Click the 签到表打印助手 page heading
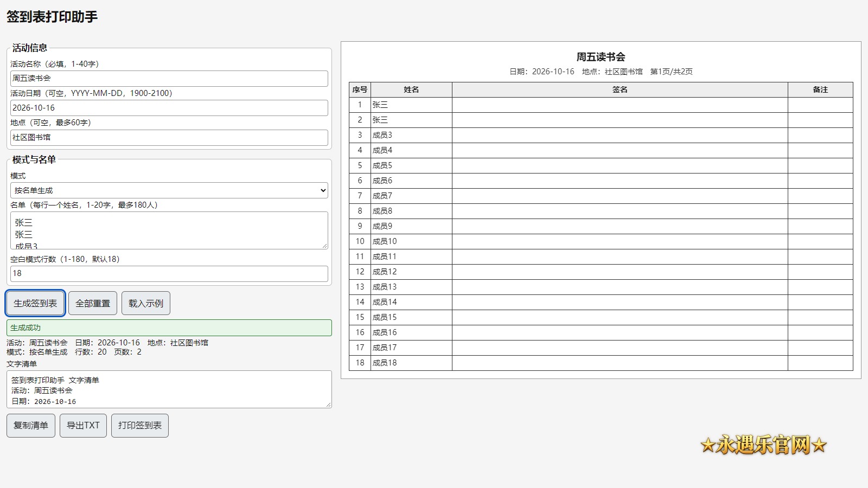This screenshot has height=488, width=868. click(52, 17)
